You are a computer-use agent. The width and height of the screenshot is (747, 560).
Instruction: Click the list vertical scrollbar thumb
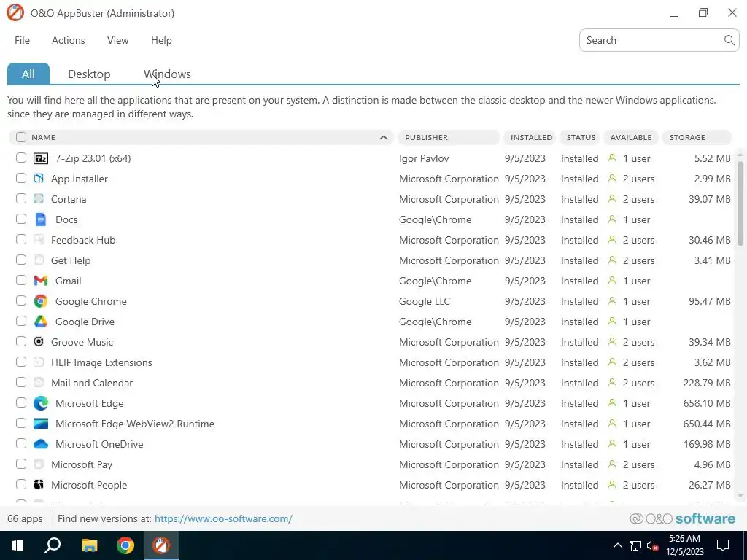tap(740, 203)
